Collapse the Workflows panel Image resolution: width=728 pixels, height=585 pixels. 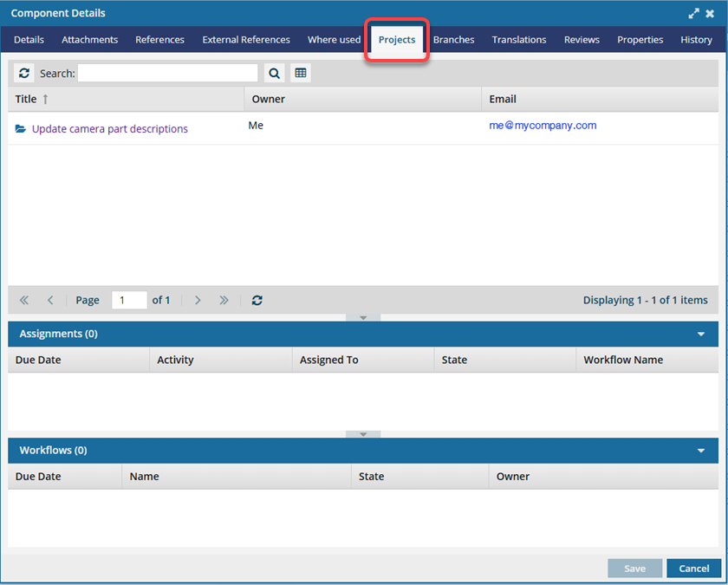(x=700, y=451)
